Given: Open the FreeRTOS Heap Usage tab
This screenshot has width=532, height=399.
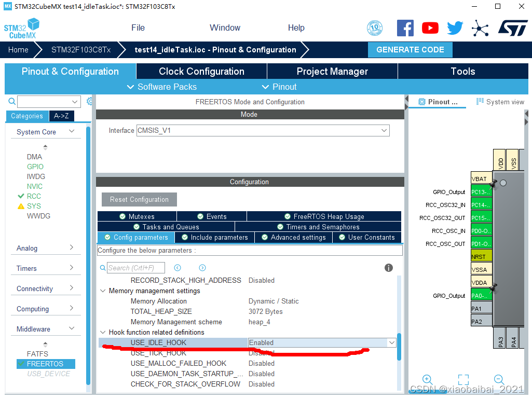Looking at the screenshot, I should 324,216.
